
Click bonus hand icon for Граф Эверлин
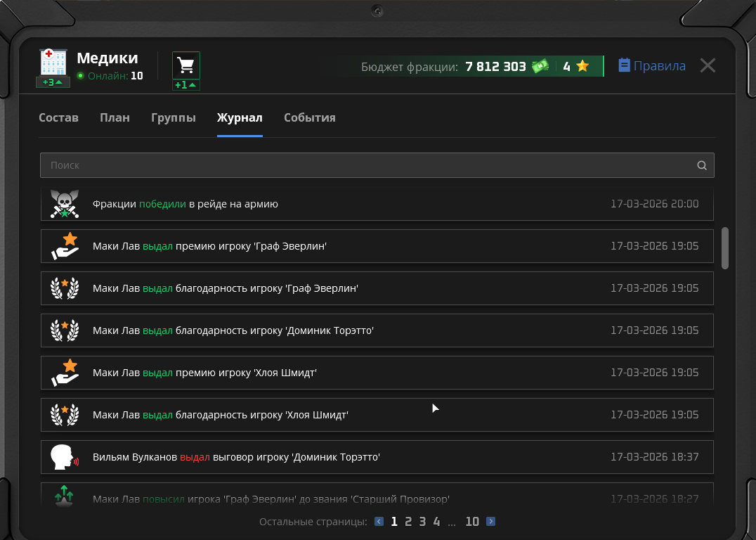(x=65, y=246)
